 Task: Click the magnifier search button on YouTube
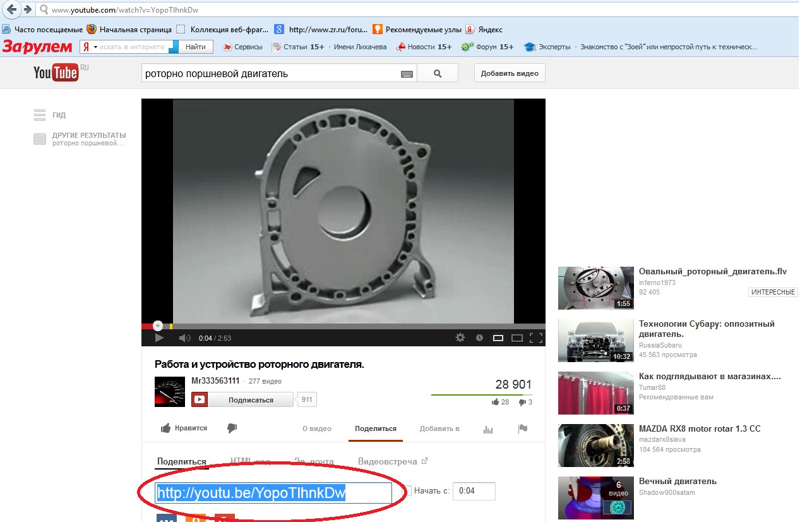438,73
